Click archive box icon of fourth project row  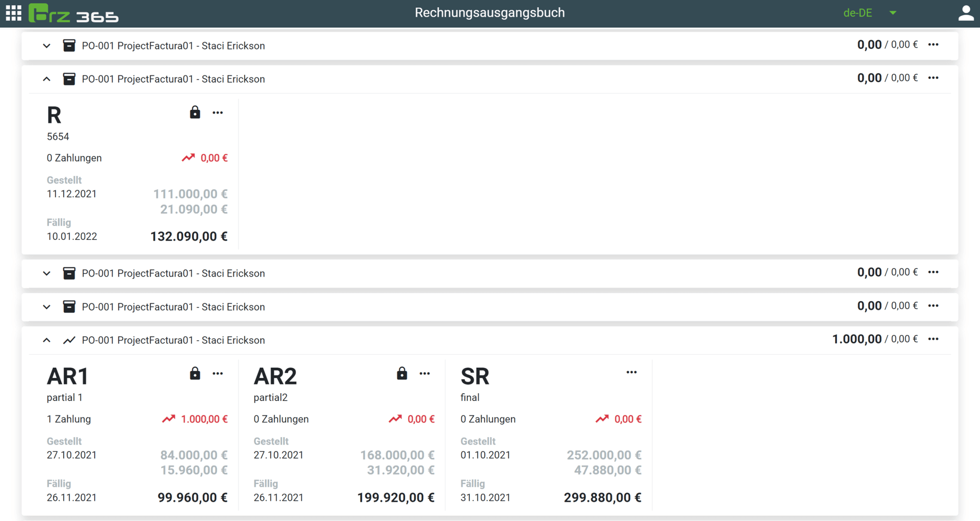(x=69, y=307)
